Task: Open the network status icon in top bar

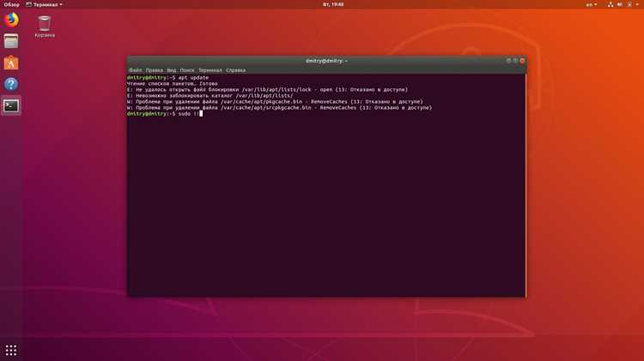Action: coord(611,4)
